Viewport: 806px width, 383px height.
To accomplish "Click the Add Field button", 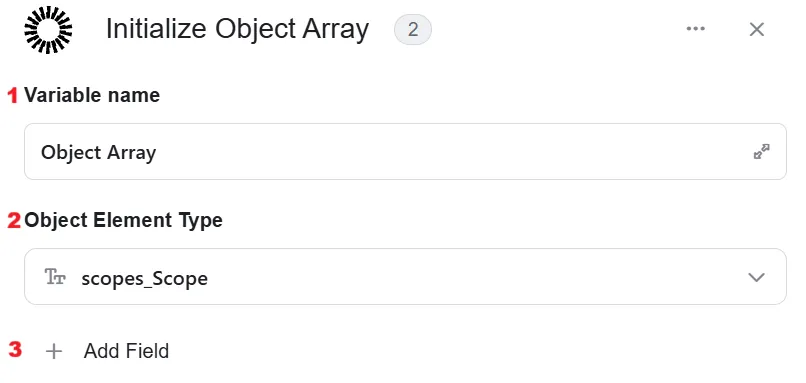I will point(107,351).
